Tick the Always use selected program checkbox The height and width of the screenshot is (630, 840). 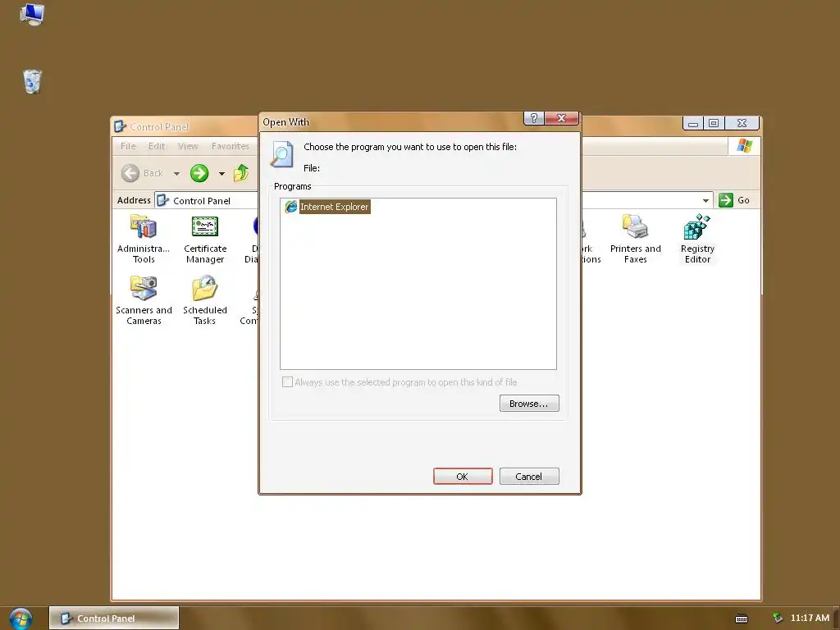tap(287, 382)
